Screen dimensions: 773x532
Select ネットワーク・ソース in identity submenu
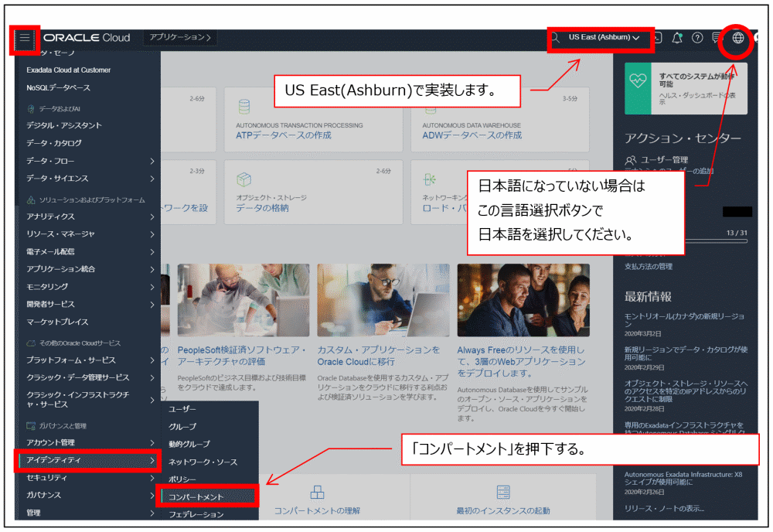(x=203, y=462)
